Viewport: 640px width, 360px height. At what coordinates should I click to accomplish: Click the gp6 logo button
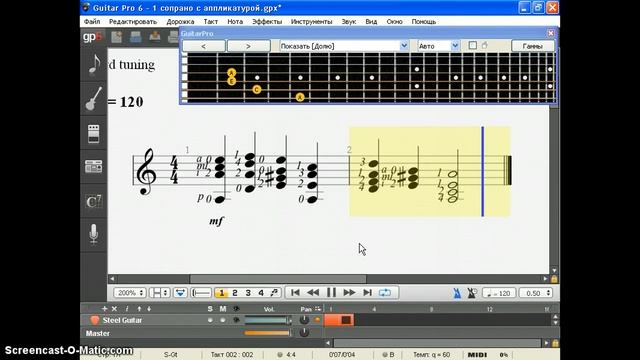pos(93,37)
